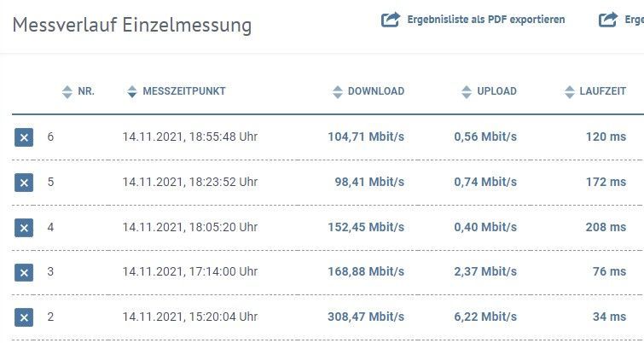
Task: Remove measurement number 2 via X icon
Action: [24, 317]
